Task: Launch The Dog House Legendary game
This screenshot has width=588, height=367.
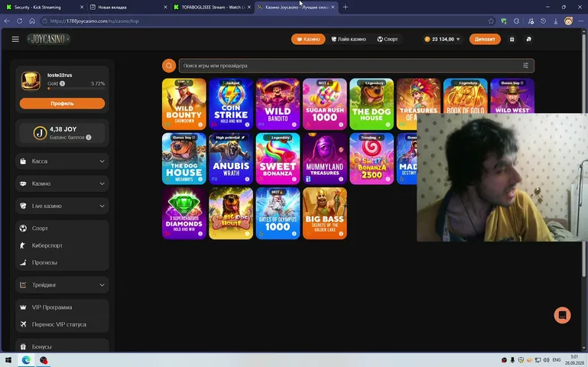Action: tap(372, 104)
